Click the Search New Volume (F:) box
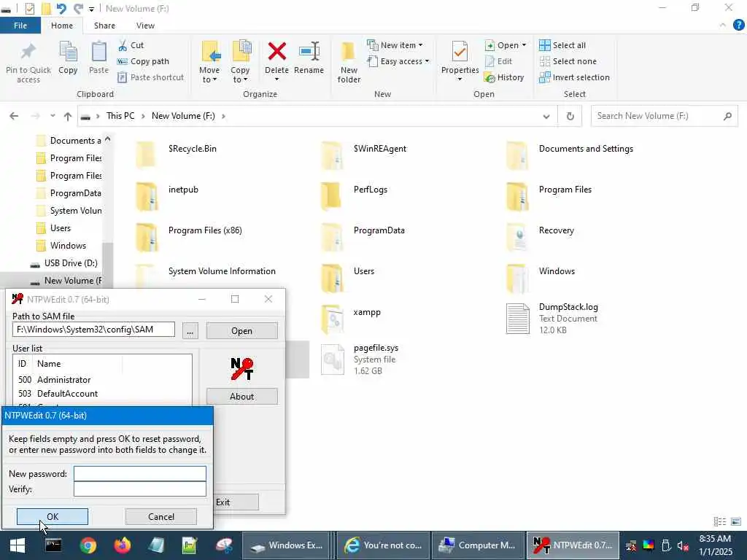This screenshot has height=560, width=747. (x=664, y=116)
